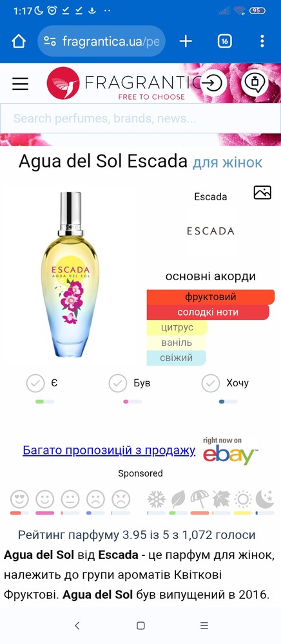The width and height of the screenshot is (281, 644).
Task: Vote for the winter snowflake season
Action: (157, 500)
